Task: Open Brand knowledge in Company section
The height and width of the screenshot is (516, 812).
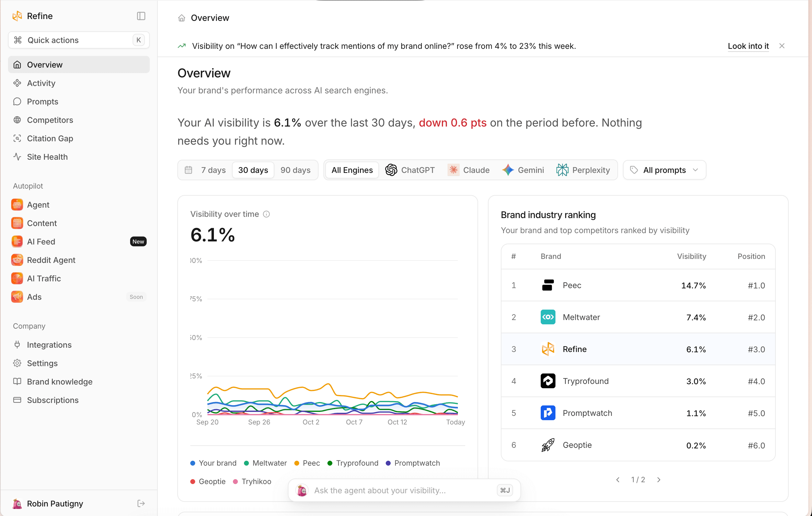Action: 79,381
